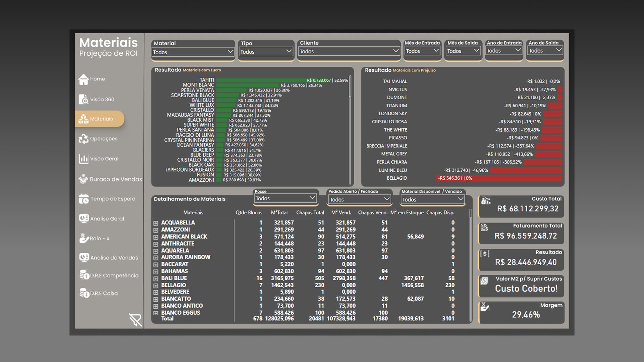
Task: Sort by the M² Vend. column header
Action: (341, 213)
